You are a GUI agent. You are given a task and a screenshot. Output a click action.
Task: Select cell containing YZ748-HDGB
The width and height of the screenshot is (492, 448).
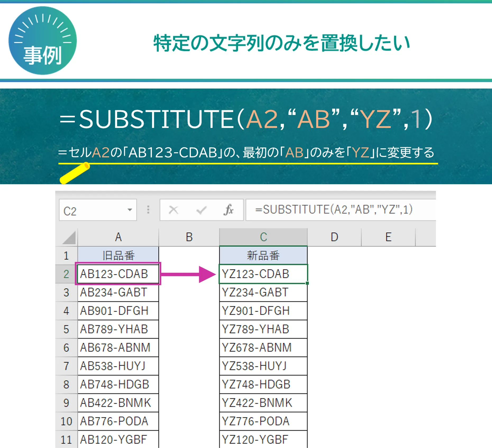click(263, 385)
